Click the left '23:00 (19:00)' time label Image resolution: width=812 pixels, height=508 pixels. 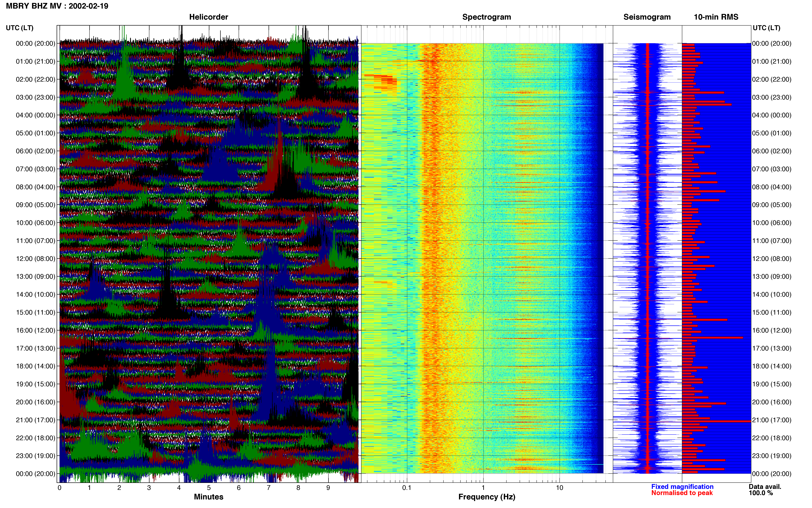tap(36, 456)
